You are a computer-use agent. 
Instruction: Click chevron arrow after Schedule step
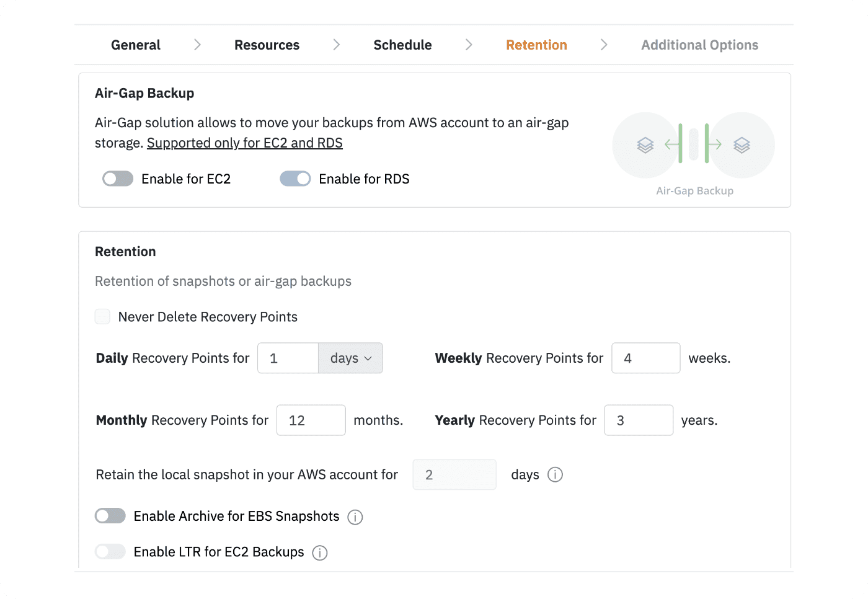(469, 45)
